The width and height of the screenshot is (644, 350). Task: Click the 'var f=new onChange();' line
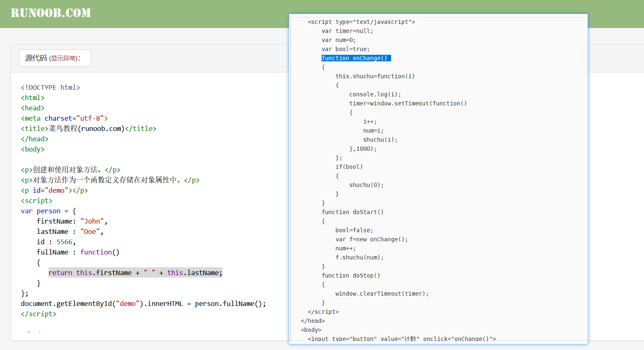372,239
